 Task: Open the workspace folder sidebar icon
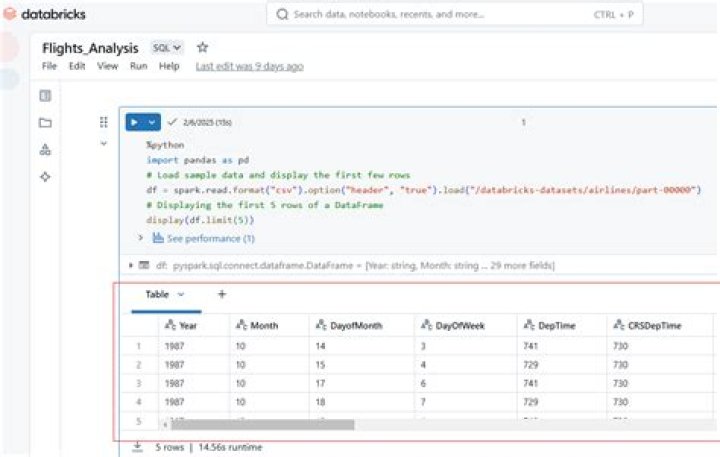pos(45,123)
